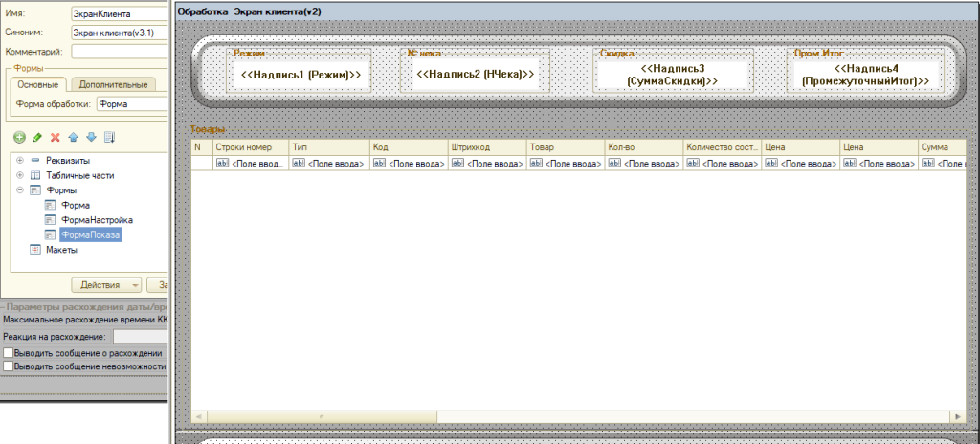The image size is (980, 444).
Task: Expand the Реквизиты tree node
Action: [19, 161]
